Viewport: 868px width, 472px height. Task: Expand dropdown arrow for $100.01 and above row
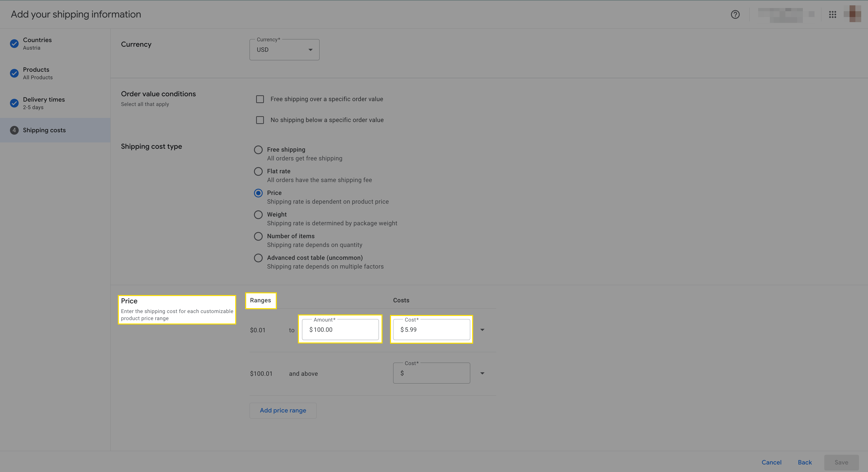pos(482,373)
